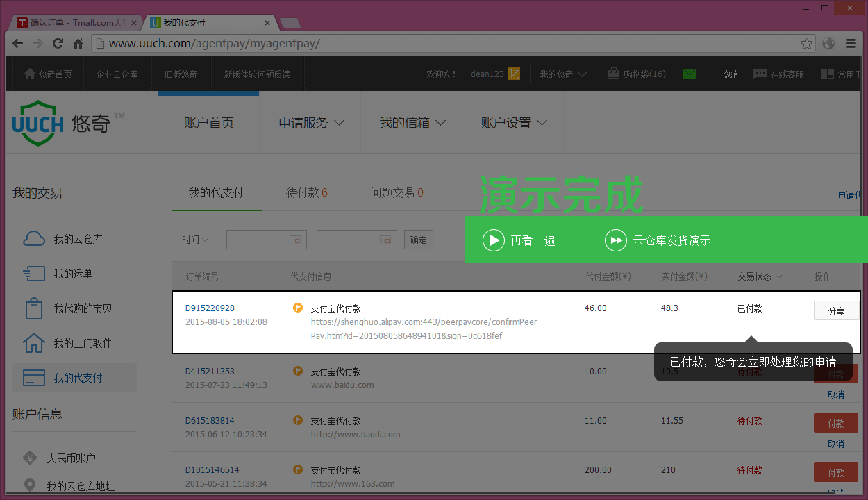Click the Alipay icon in order D415211353
Image resolution: width=868 pixels, height=500 pixels.
(x=298, y=371)
